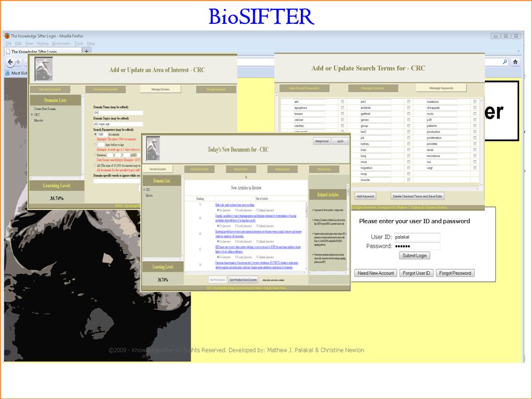Click Manage Account button in Today's New Documents window
Viewport: 532px width, 399px height.
coord(321,141)
